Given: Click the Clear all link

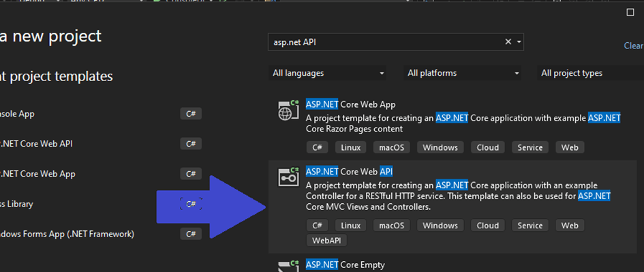Looking at the screenshot, I should pyautogui.click(x=634, y=46).
